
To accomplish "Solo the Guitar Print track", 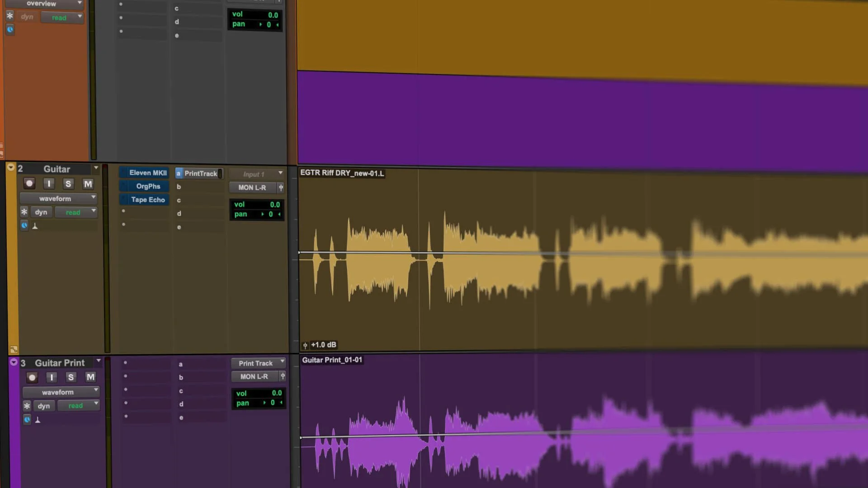I will 71,377.
